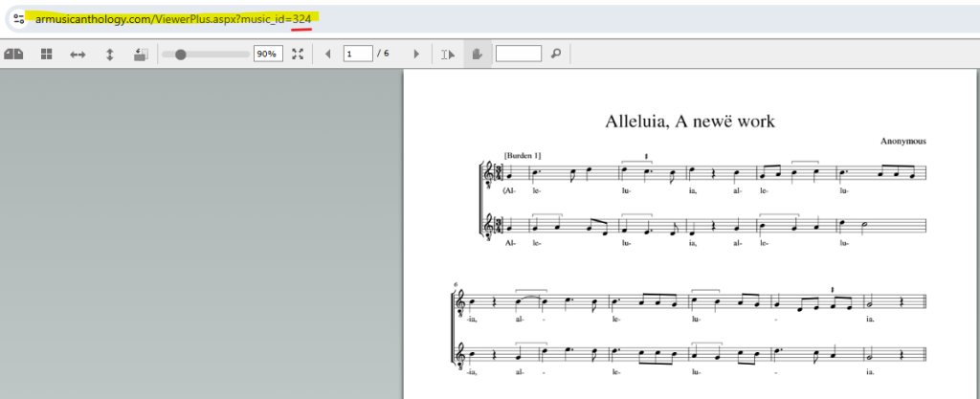Switch to two-page book view

point(13,55)
